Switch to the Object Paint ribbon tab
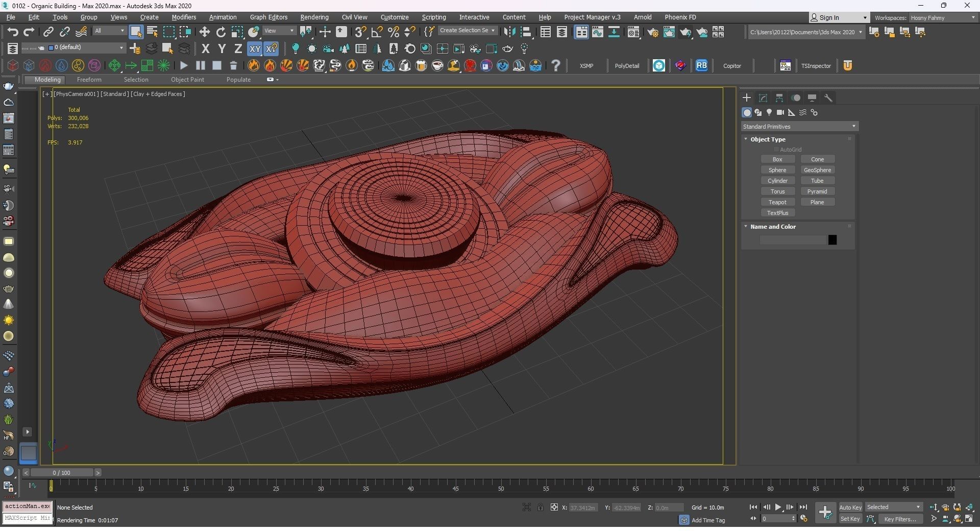 coord(187,80)
